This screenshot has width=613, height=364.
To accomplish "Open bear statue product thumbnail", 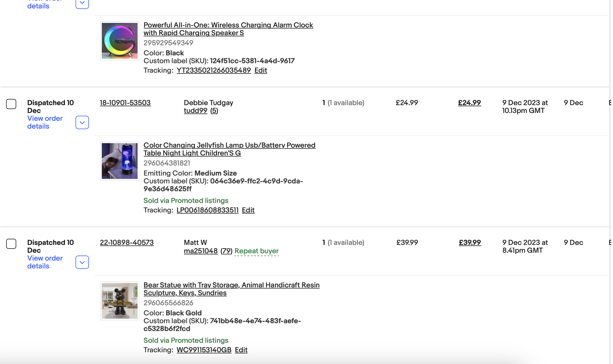I will [120, 301].
